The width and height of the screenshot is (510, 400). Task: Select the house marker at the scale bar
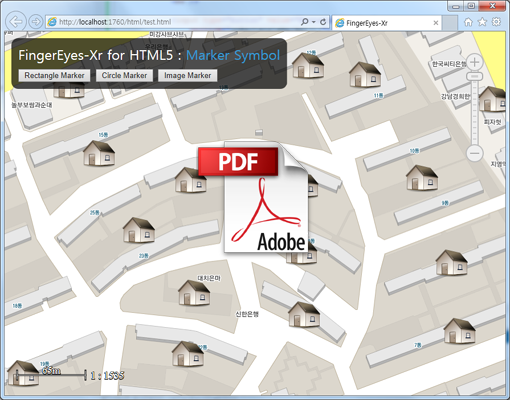pyautogui.click(x=23, y=373)
